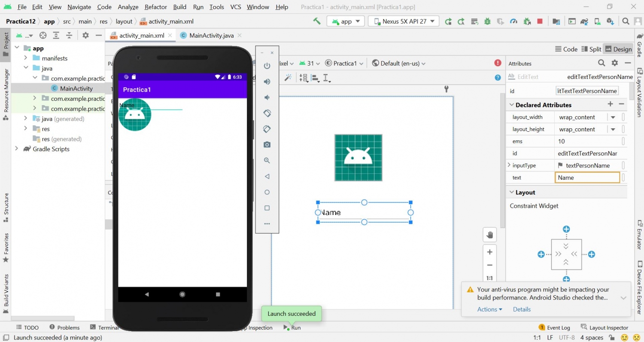Click Collapse All in Project panel

[x=69, y=36]
